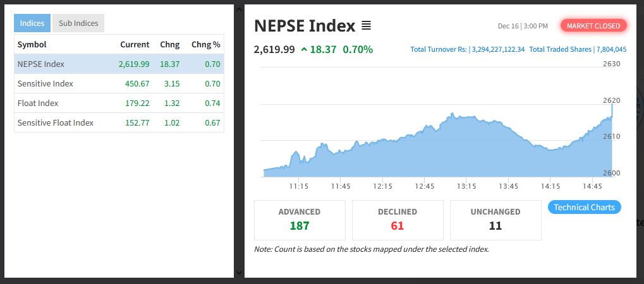Click the Symbol column header

(32, 45)
